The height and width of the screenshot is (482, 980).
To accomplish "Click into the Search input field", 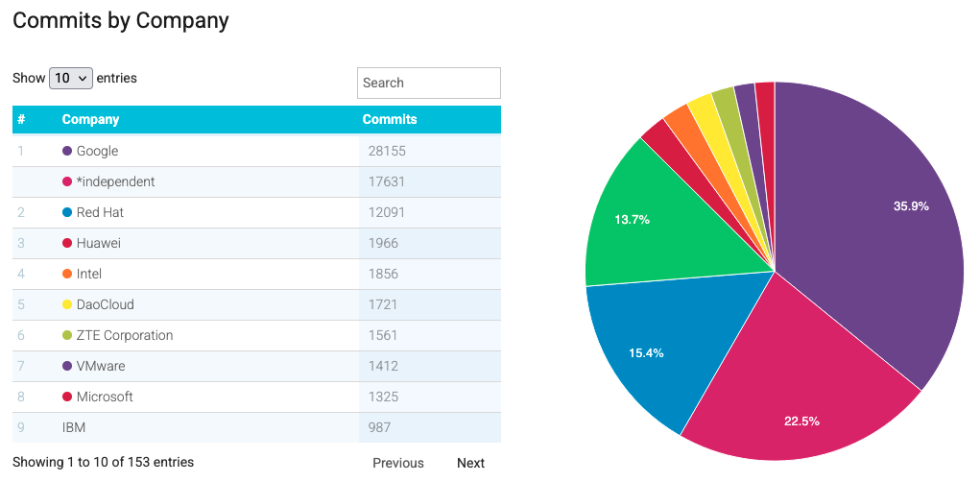I will click(x=428, y=83).
